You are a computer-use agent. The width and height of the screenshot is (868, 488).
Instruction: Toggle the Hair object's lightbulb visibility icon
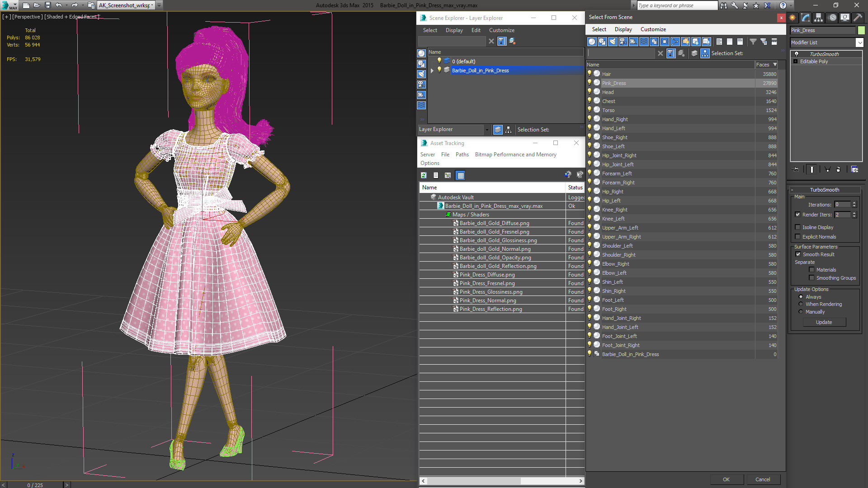590,73
